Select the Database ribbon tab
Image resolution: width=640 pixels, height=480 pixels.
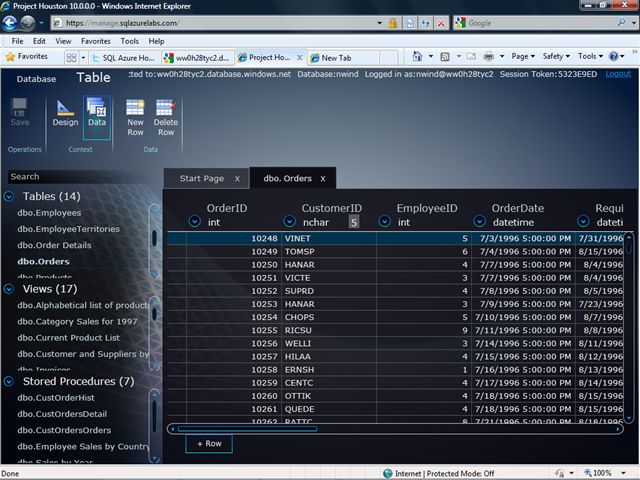pos(36,79)
